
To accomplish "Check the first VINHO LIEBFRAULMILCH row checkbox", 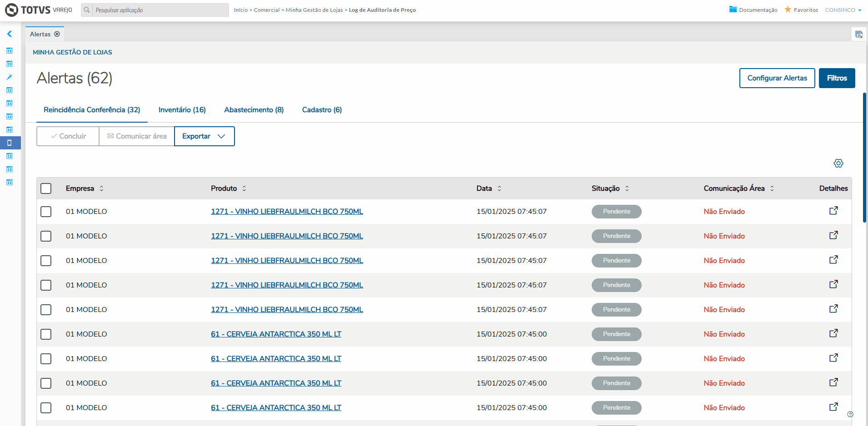I will pyautogui.click(x=46, y=212).
